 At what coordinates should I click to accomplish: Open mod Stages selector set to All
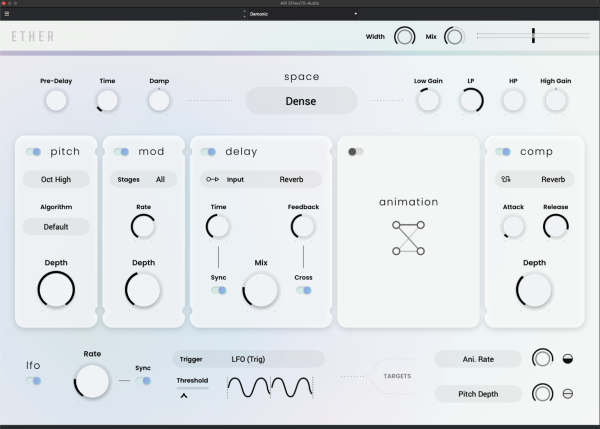pyautogui.click(x=143, y=179)
